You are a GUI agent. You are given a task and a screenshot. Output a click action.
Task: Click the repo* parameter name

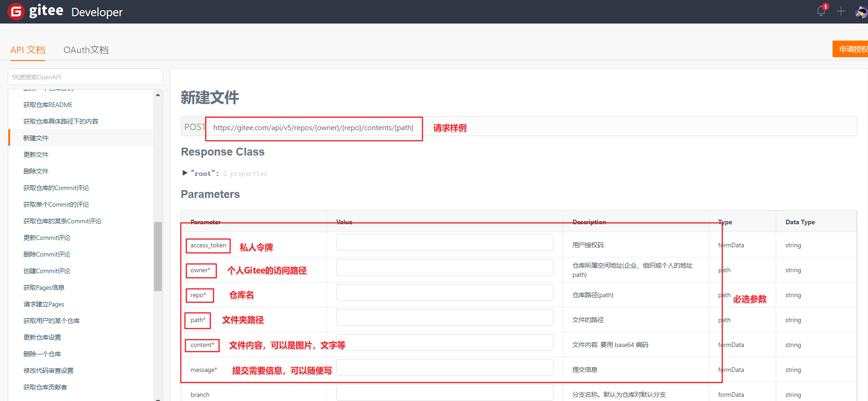pos(198,295)
